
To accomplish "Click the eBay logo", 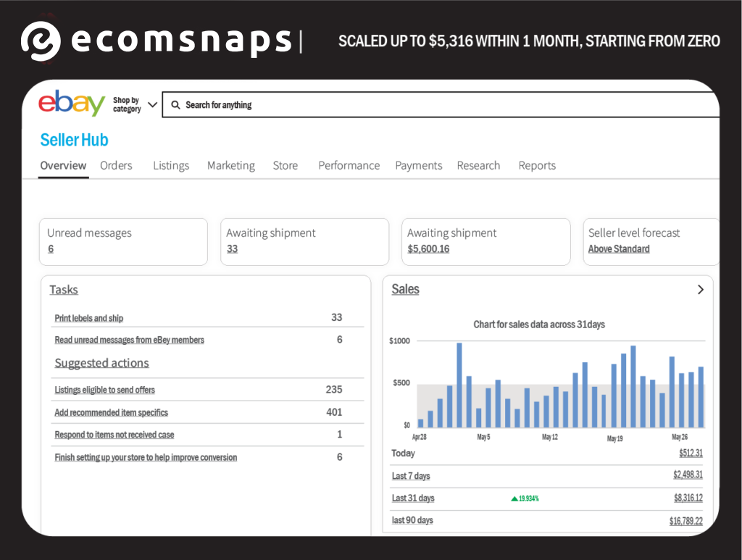I will 72,103.
